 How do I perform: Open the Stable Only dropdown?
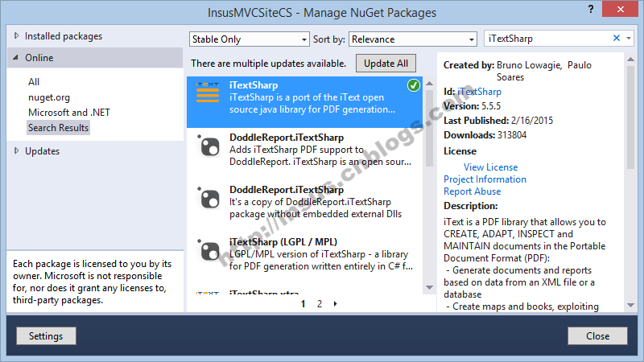pos(250,39)
